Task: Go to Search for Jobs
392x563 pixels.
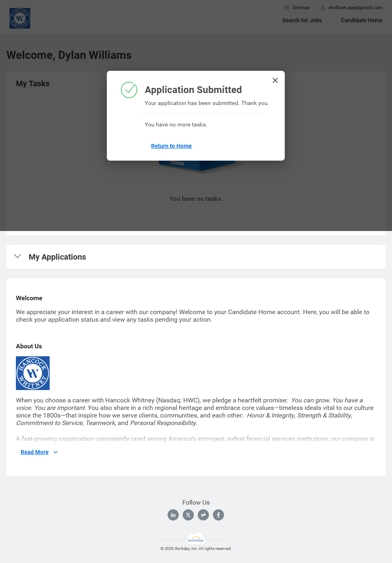Action: (x=302, y=20)
